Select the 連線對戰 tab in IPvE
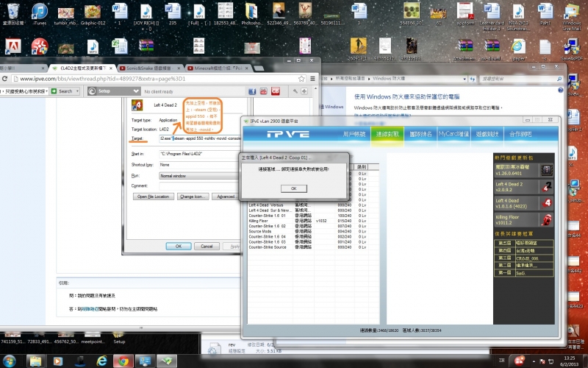Screen dimensions: 588x368 (387, 134)
